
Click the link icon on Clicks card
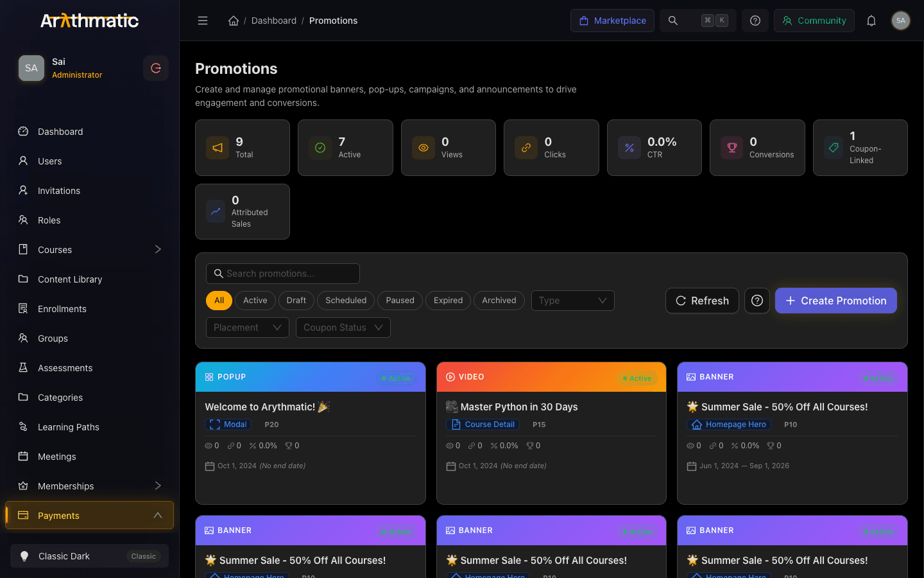pos(526,148)
